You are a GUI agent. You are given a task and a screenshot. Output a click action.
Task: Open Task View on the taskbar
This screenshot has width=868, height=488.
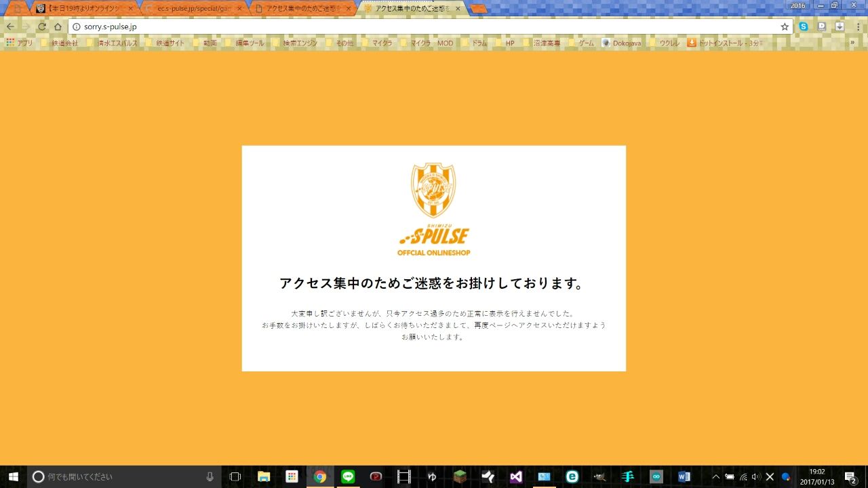[235, 476]
